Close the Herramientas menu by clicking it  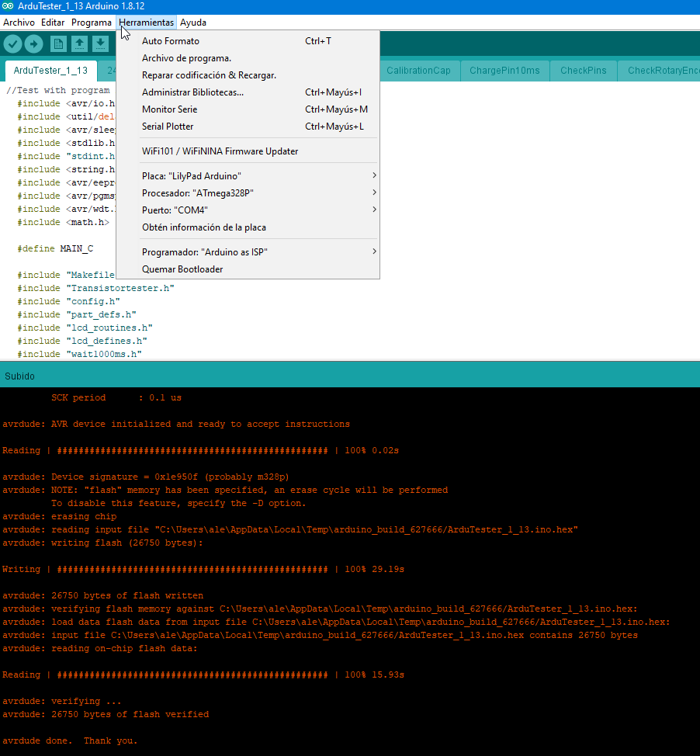[146, 23]
